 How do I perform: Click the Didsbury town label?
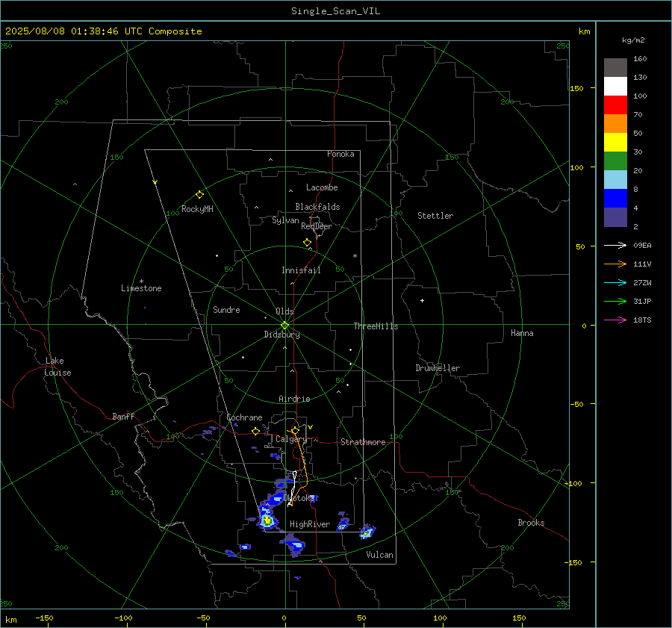point(281,335)
